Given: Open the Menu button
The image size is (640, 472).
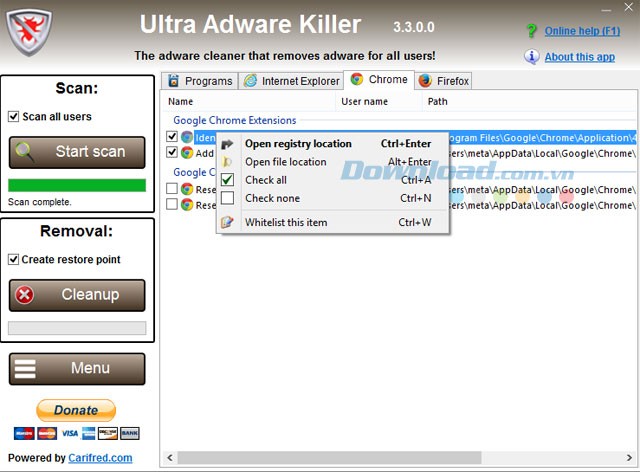Looking at the screenshot, I should [x=77, y=369].
